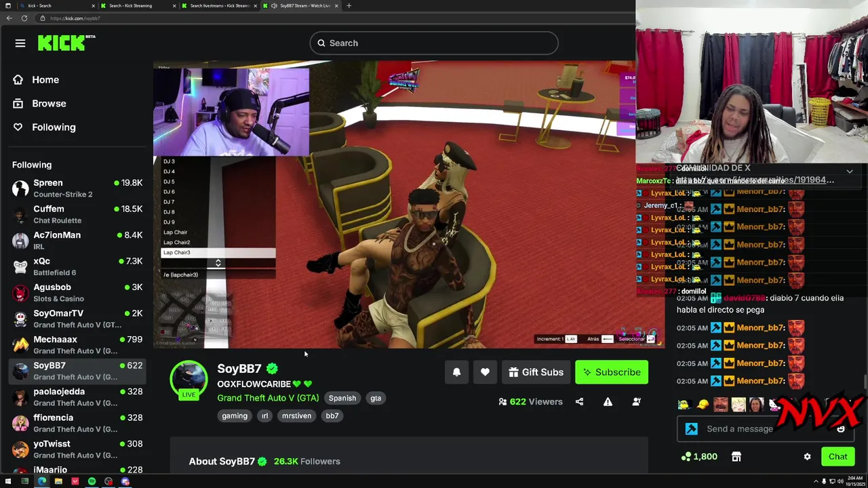Click the report warning triangle icon

(608, 402)
